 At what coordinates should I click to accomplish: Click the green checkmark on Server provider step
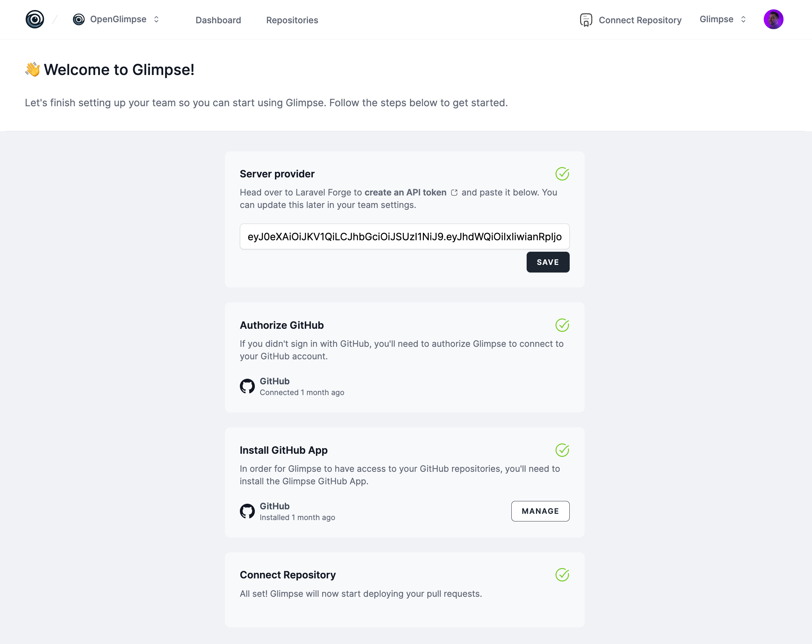(x=562, y=174)
